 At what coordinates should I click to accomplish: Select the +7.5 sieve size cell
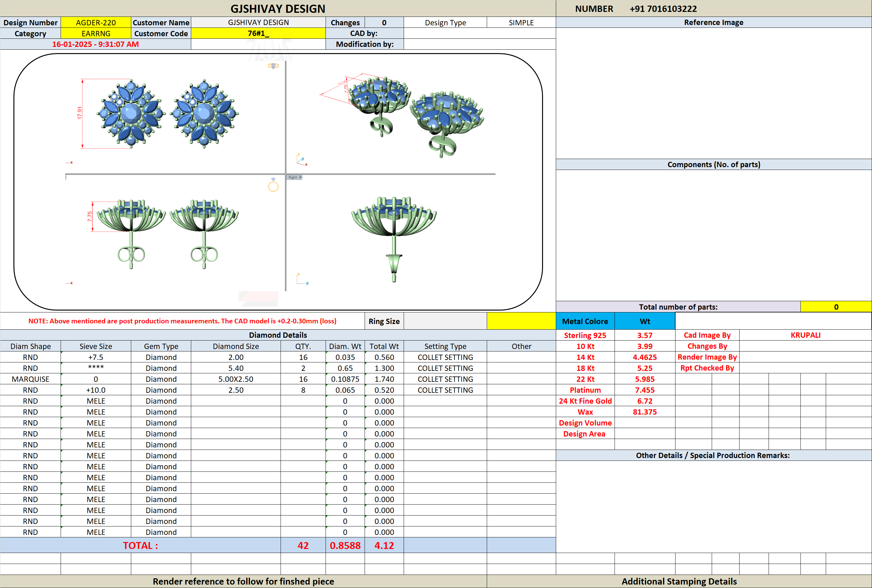tap(96, 357)
